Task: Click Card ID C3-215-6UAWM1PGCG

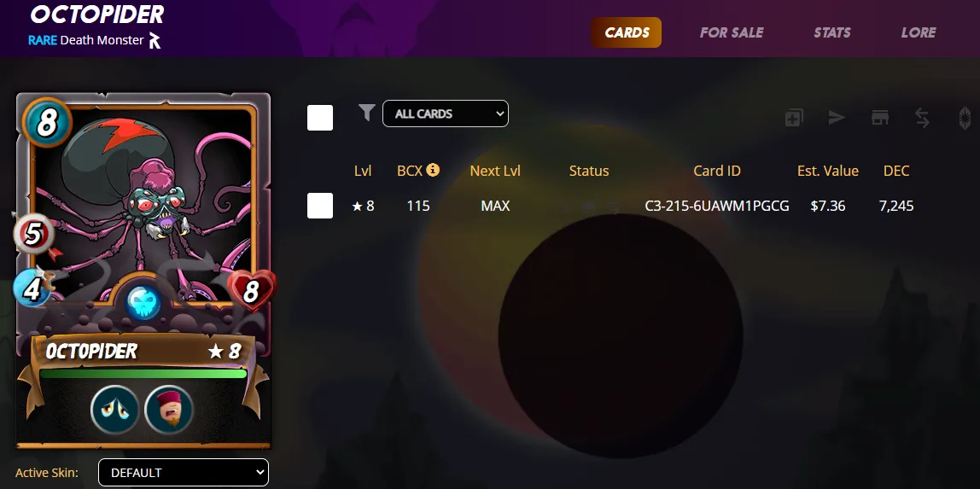Action: coord(717,206)
